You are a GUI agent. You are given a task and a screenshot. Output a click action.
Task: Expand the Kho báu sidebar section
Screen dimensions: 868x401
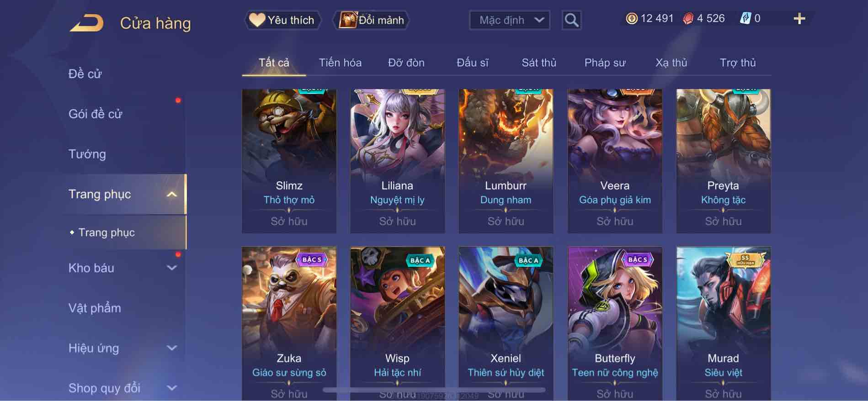[x=171, y=268]
